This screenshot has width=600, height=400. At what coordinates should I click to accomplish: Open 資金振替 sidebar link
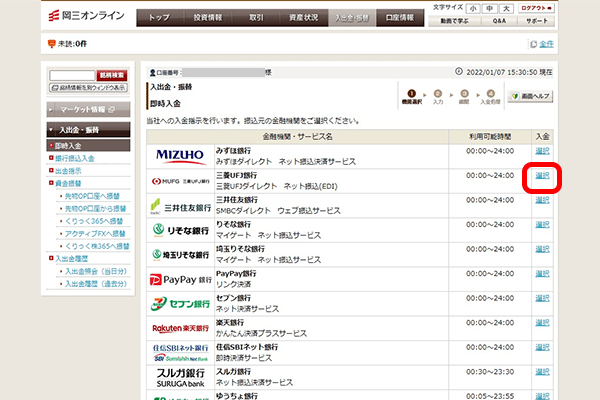(x=68, y=183)
